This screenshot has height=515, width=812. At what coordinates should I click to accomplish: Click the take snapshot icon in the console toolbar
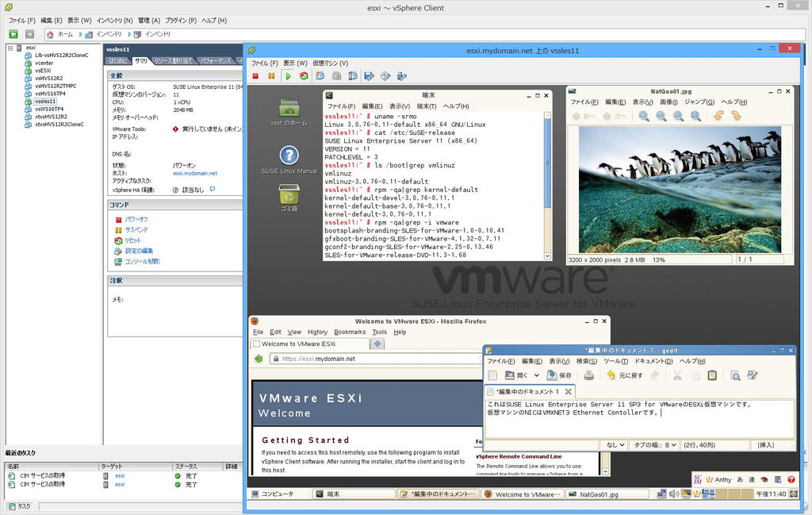coord(320,76)
